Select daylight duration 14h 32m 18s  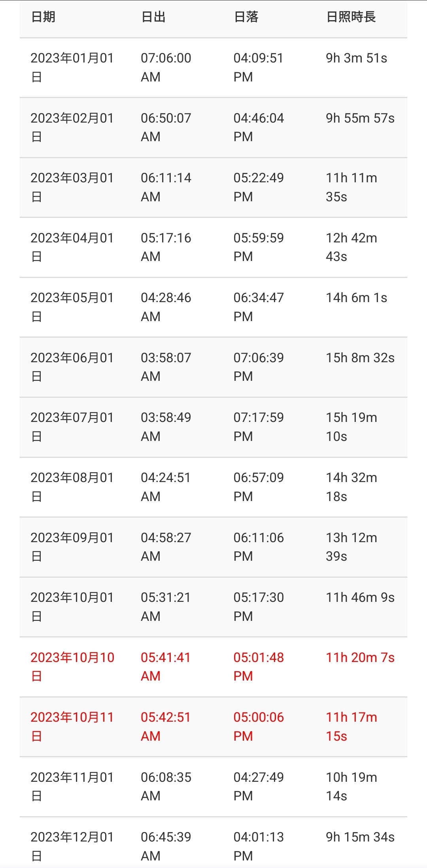pyautogui.click(x=351, y=487)
